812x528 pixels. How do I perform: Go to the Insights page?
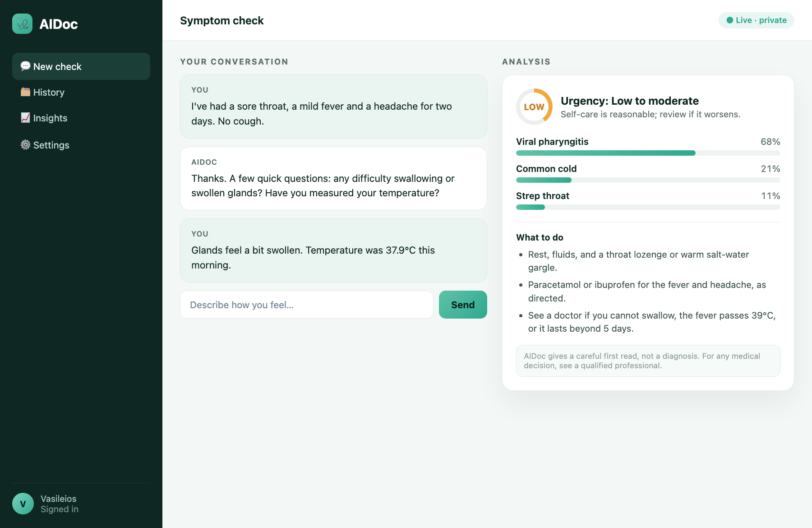pyautogui.click(x=81, y=118)
